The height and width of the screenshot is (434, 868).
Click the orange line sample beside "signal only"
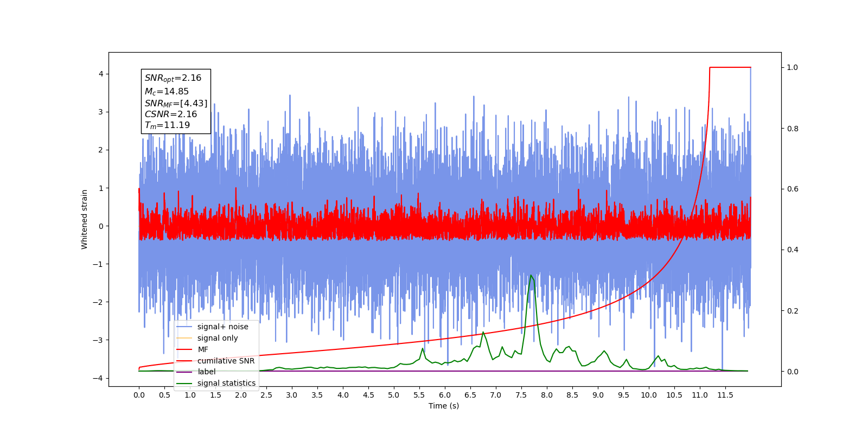pyautogui.click(x=184, y=338)
